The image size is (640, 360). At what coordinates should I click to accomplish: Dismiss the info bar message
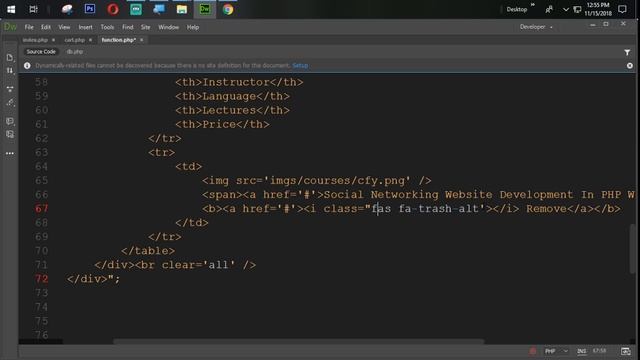[x=630, y=65]
